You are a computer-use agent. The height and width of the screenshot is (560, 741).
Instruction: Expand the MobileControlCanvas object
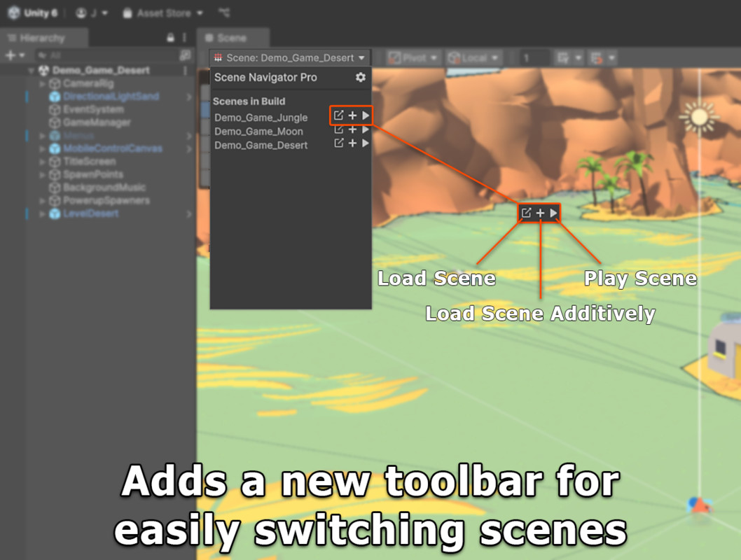point(42,148)
